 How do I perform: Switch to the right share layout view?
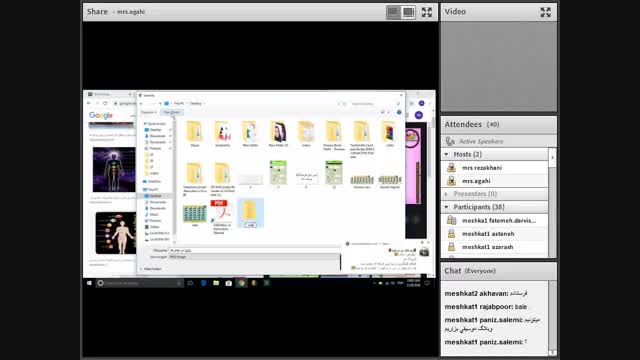[x=408, y=12]
